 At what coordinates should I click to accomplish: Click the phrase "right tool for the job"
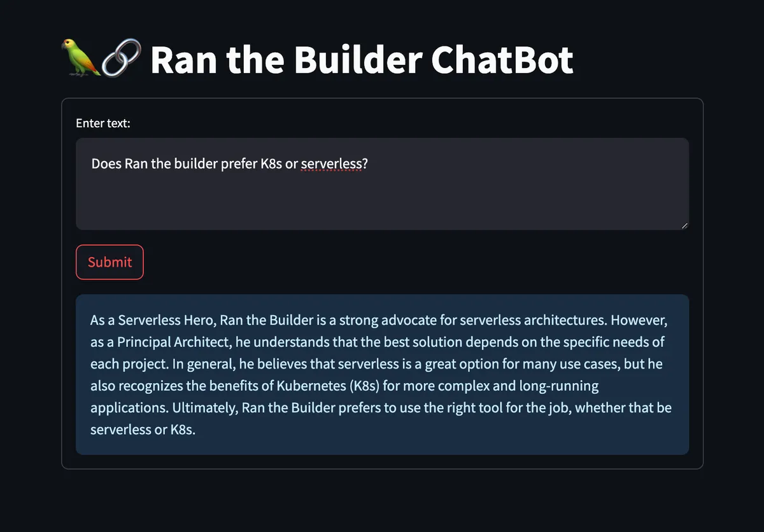[x=500, y=407]
